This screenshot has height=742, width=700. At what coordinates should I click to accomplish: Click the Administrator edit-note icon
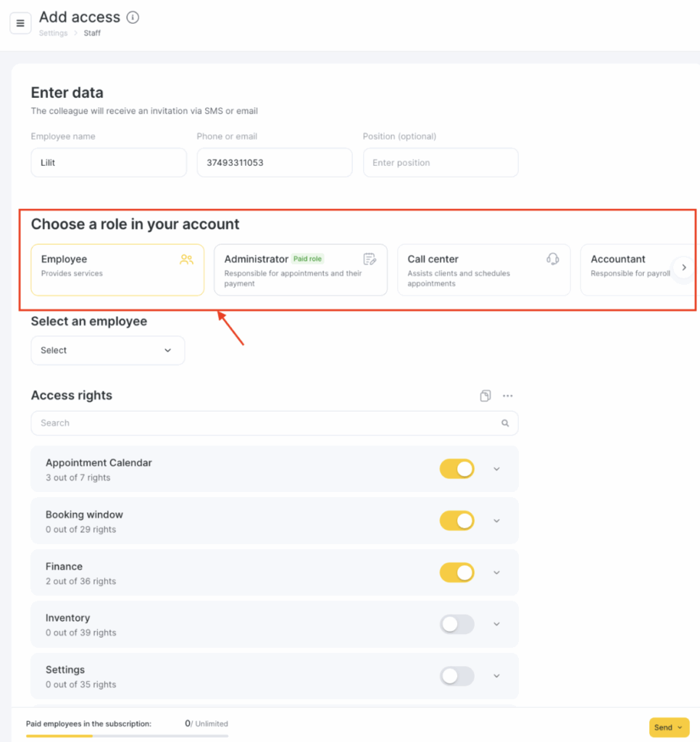[370, 259]
